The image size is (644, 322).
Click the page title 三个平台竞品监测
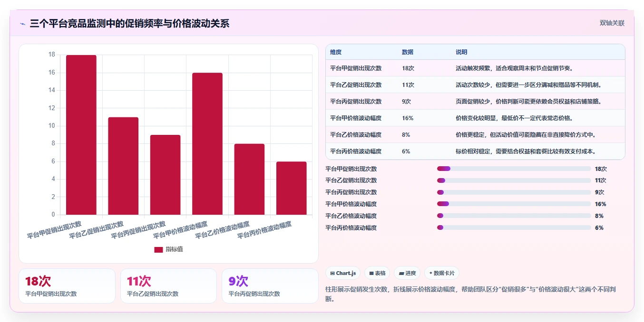[x=129, y=23]
